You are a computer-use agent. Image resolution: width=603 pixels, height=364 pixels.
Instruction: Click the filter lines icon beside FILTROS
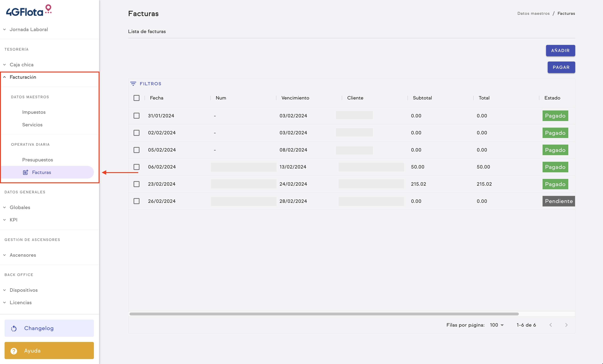[133, 84]
